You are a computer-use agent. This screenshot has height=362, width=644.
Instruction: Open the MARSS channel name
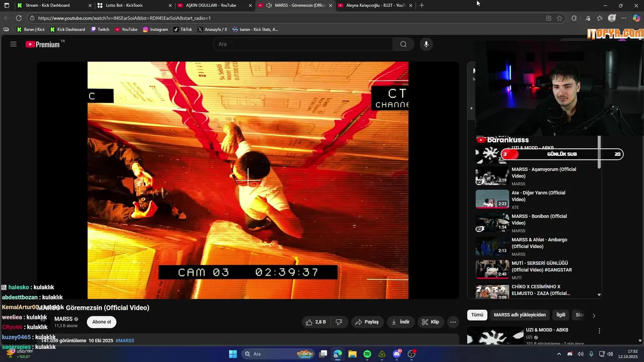click(x=63, y=319)
